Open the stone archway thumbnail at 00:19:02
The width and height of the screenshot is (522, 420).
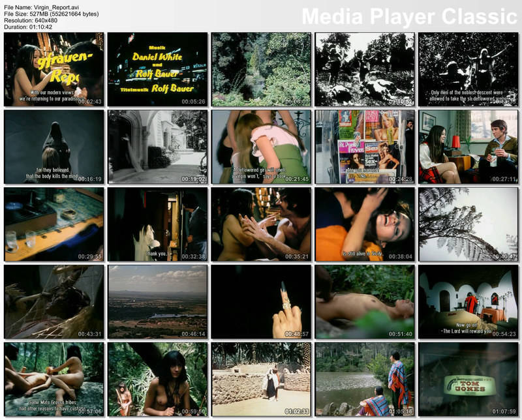point(157,147)
